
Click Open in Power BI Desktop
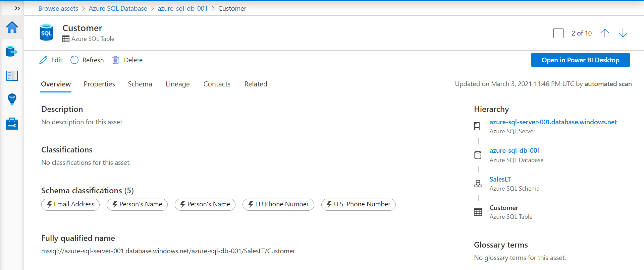580,60
